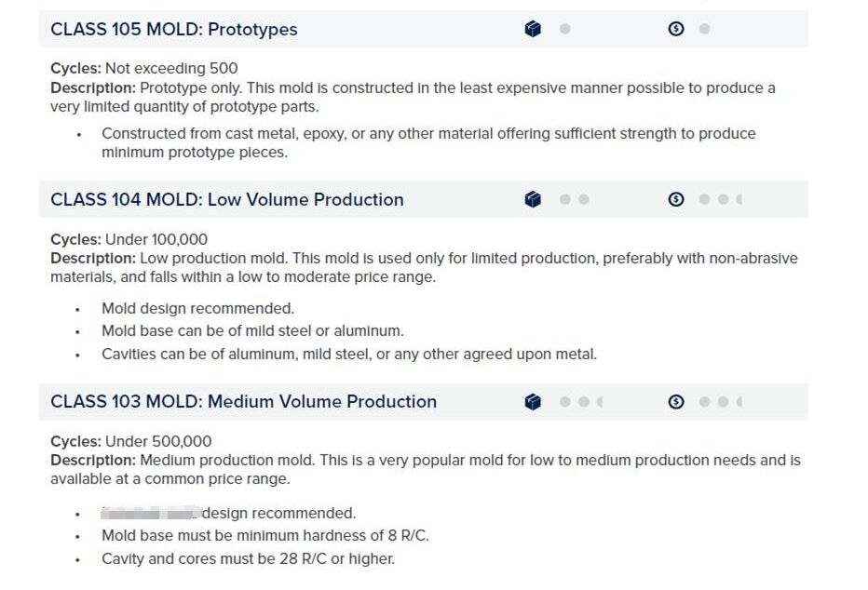The width and height of the screenshot is (868, 590).
Task: Click the 'Cycles: Under 500,000' line
Action: 131,441
